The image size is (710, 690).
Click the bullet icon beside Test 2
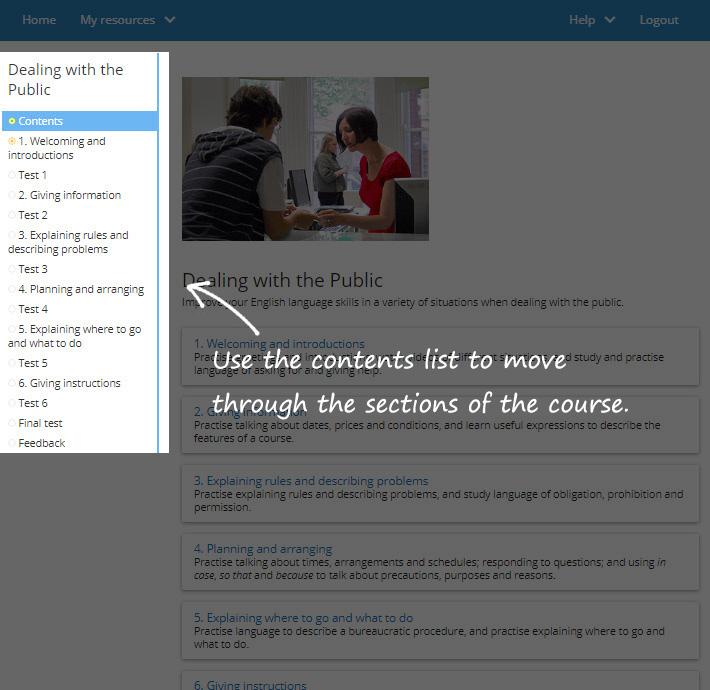pos(12,215)
